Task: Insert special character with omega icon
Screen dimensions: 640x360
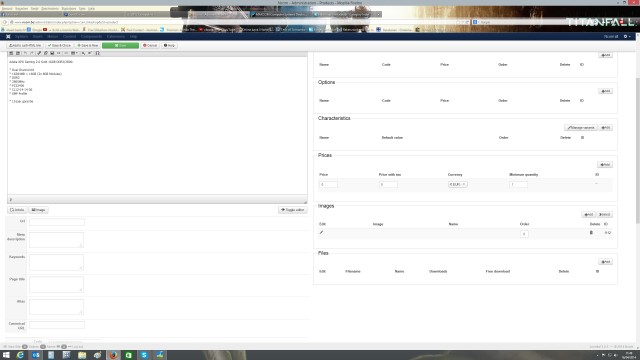Action: tap(98, 53)
